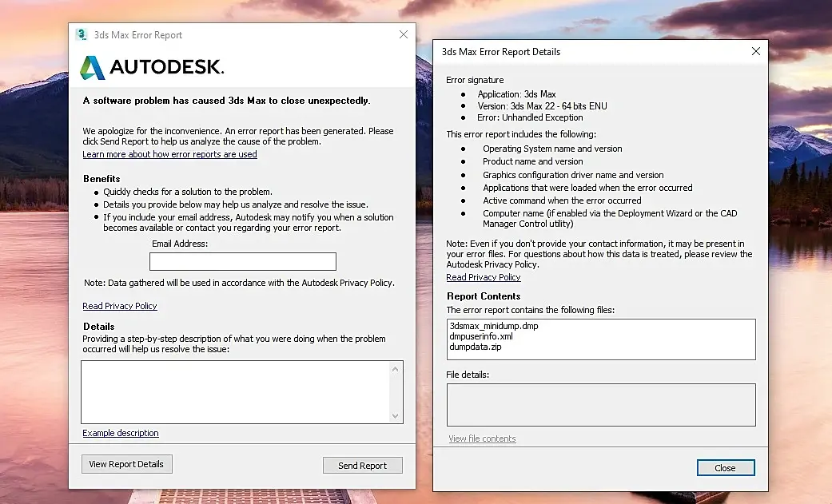Select 3dsmax_minidump.dmp in report contents
Viewport: 832px width, 504px height.
click(x=494, y=326)
